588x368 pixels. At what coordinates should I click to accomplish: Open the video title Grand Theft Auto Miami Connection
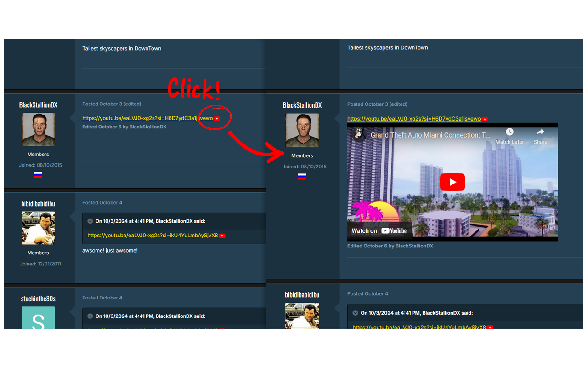(430, 135)
